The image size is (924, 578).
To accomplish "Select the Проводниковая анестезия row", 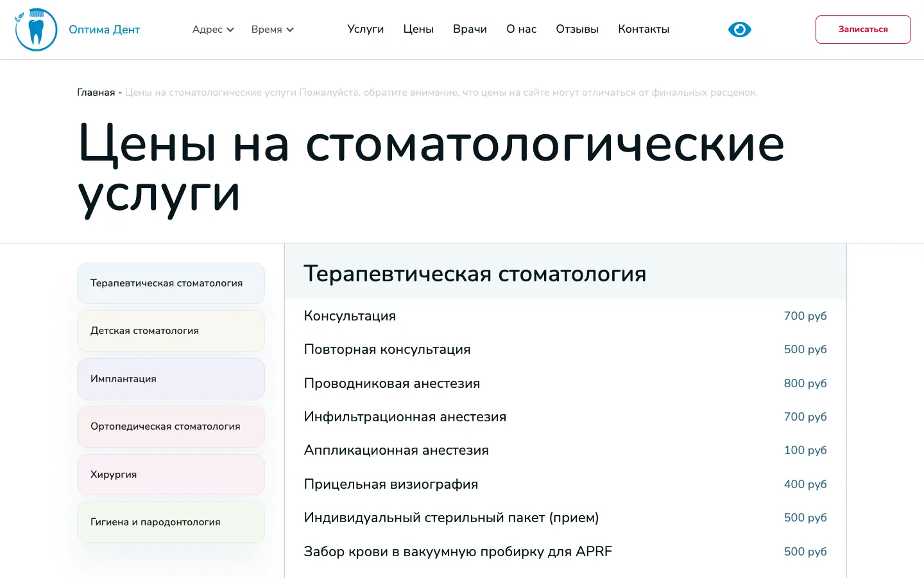I will tap(565, 383).
